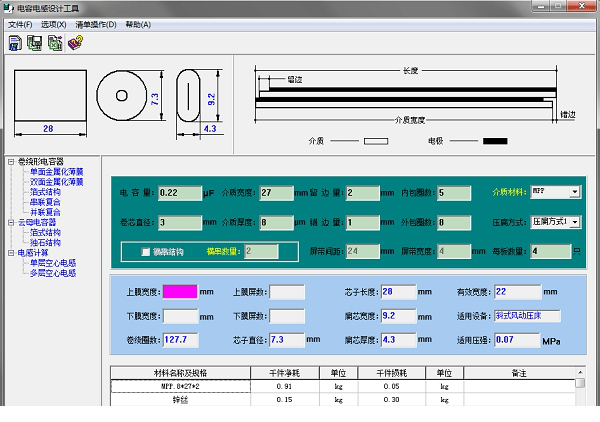Click the 内包圈数 field showing 5
Viewport: 600px width, 422px height.
click(x=454, y=193)
